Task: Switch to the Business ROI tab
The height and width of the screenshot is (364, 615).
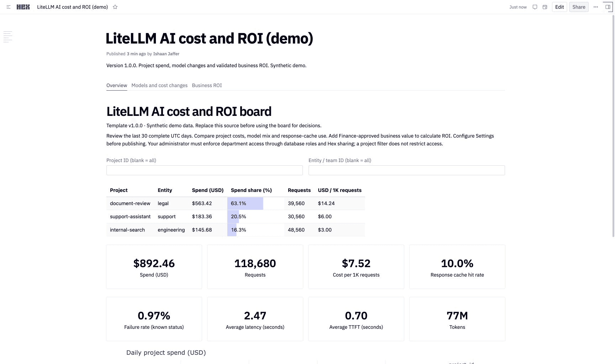Action: (207, 85)
